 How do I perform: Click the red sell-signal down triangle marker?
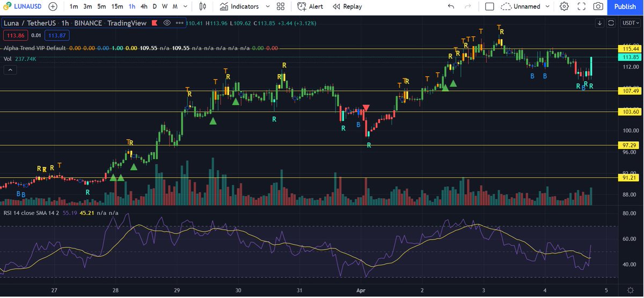point(365,108)
